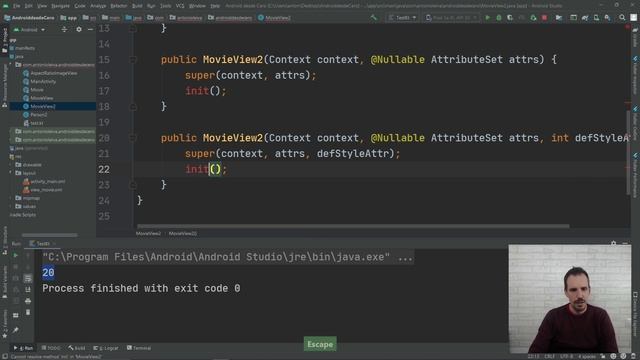Click the Debug bug icon in toolbar
640x360 pixels.
coord(498,18)
